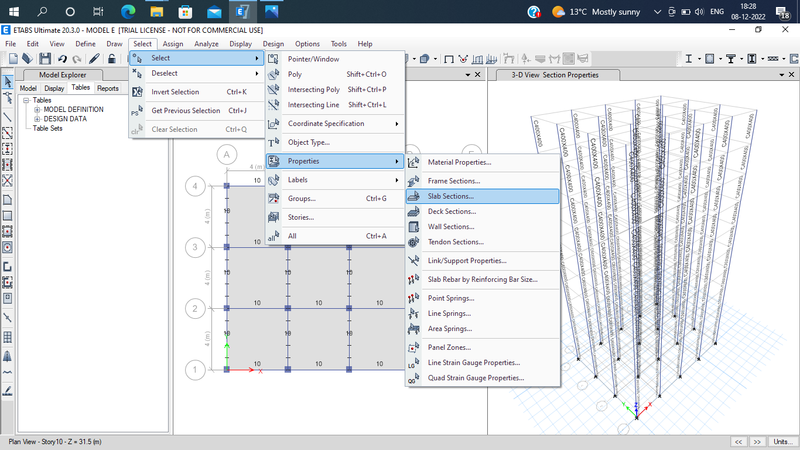Image resolution: width=800 pixels, height=450 pixels.
Task: Click the Units... button in status bar
Action: tap(783, 442)
